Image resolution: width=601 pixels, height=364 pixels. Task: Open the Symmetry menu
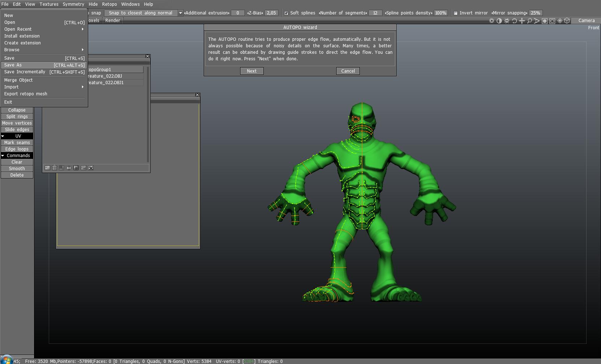[73, 4]
